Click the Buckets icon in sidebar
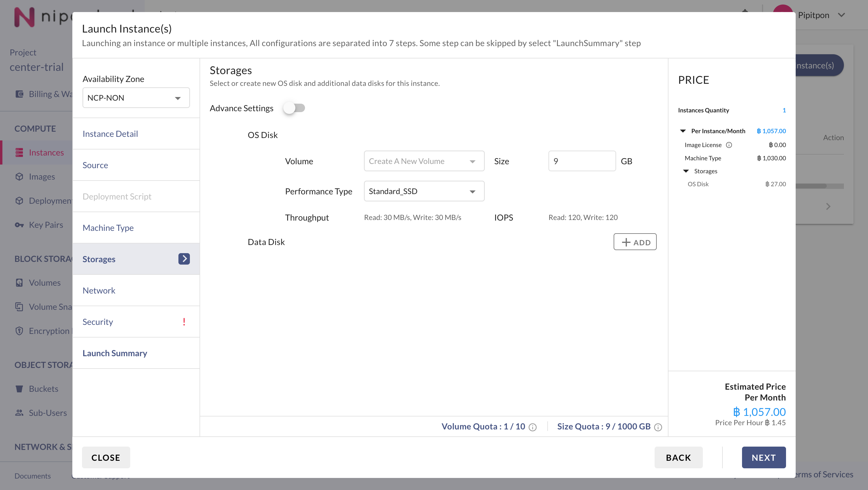The width and height of the screenshot is (868, 490). point(19,389)
